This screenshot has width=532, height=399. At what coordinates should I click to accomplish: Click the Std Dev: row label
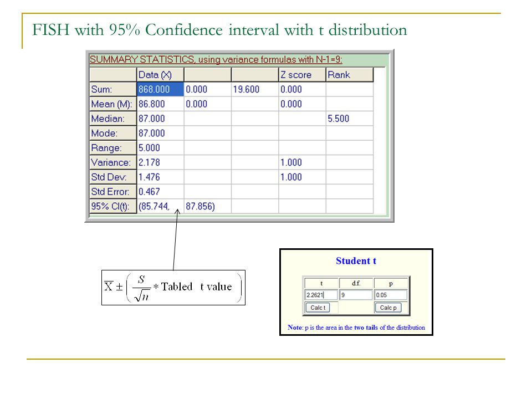tap(113, 177)
